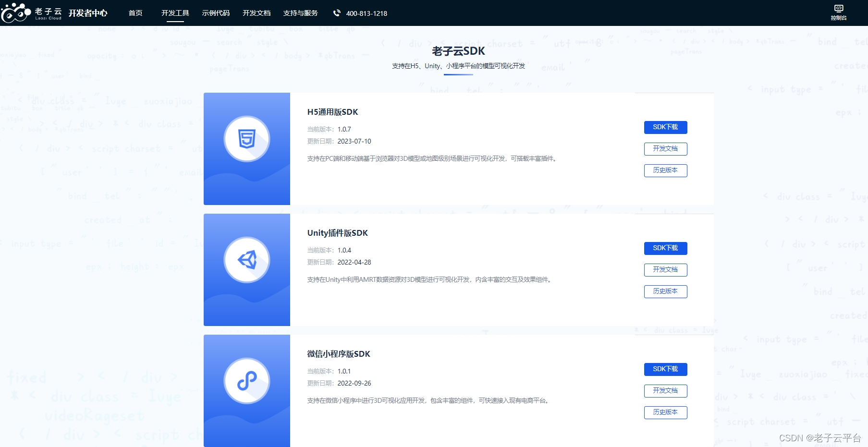The height and width of the screenshot is (447, 868).
Task: Open 开发文档 for 微信小程序版SDK
Action: (665, 391)
